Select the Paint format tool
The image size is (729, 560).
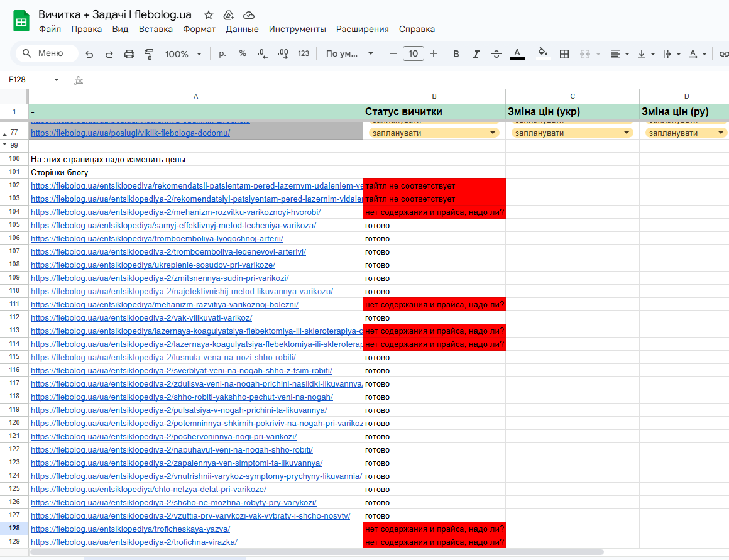(x=149, y=54)
